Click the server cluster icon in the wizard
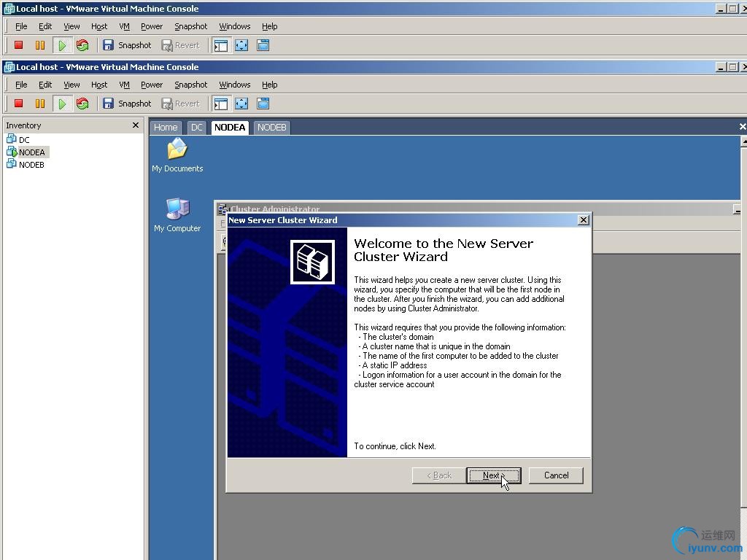The width and height of the screenshot is (747, 560). [x=312, y=262]
